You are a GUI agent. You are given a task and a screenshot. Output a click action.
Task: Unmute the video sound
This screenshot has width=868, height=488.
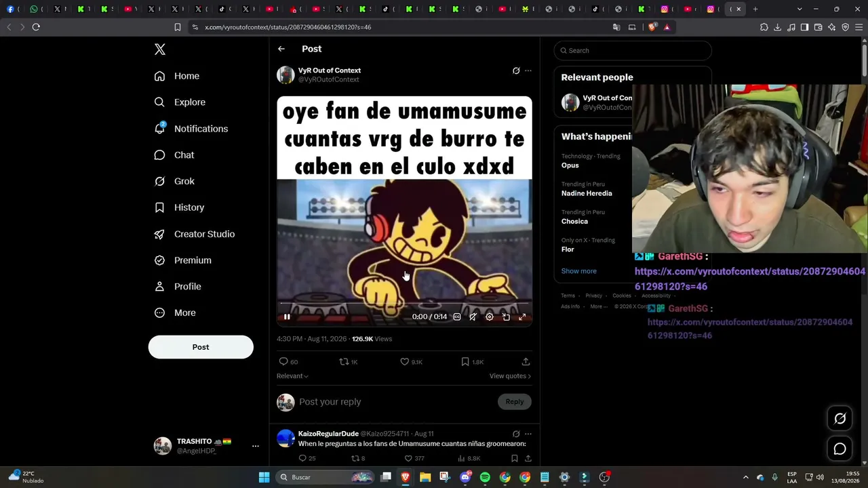[473, 317]
